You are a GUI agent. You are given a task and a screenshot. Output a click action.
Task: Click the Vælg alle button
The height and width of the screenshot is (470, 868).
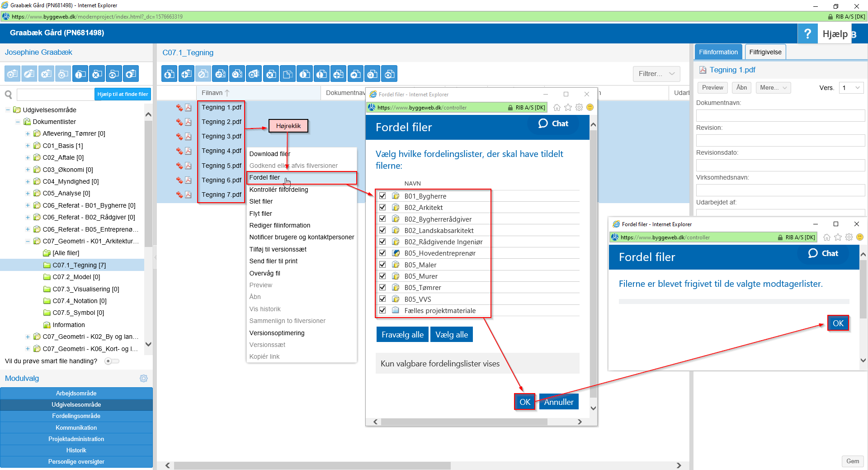point(451,334)
